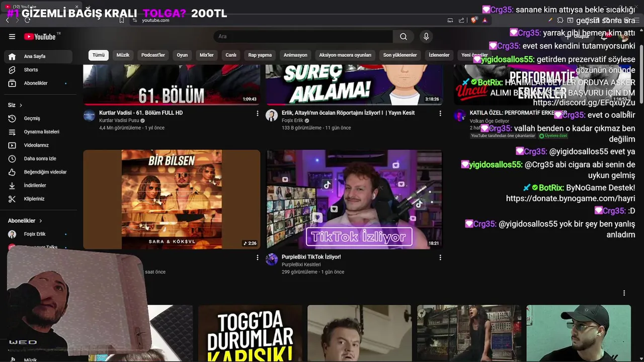The height and width of the screenshot is (362, 644).
Task: Click browser reload button
Action: pyautogui.click(x=27, y=20)
